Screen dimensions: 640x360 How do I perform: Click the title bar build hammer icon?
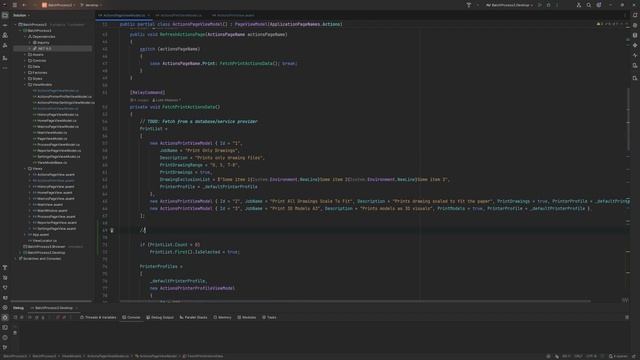(469, 5)
